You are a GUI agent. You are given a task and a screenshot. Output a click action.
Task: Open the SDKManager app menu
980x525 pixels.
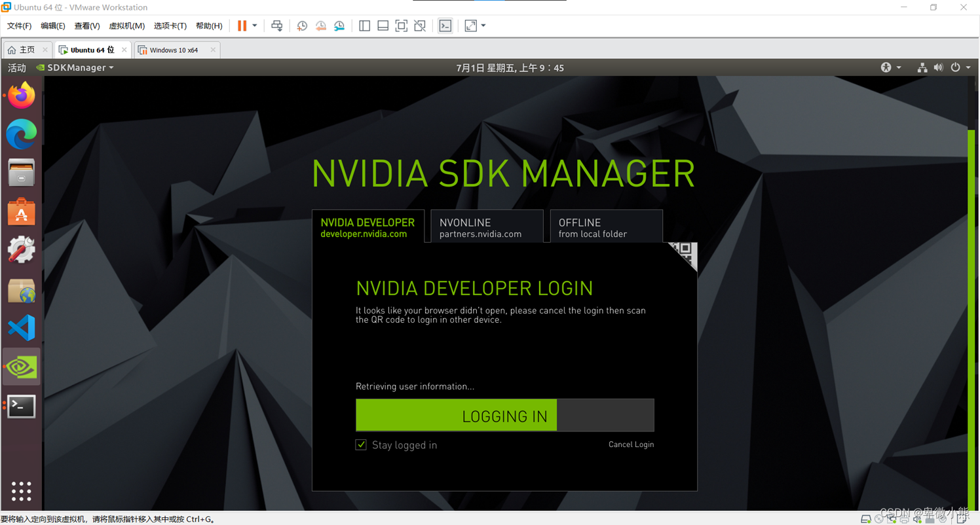click(x=75, y=67)
